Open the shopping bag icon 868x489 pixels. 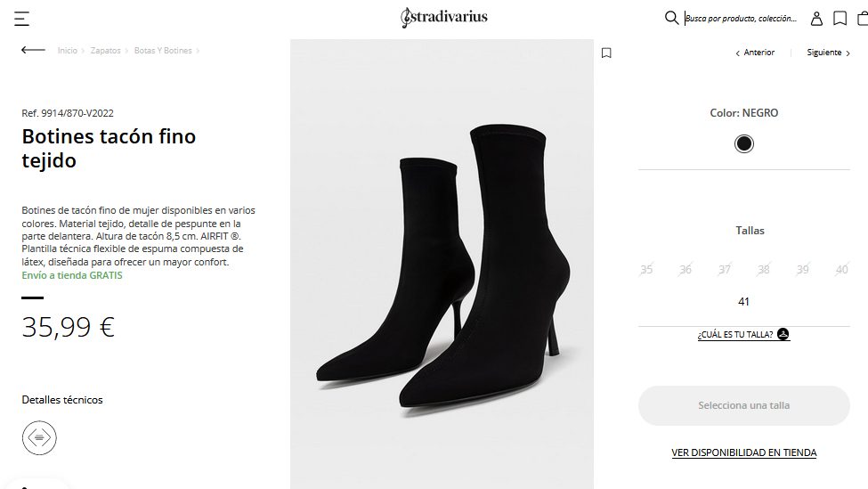pos(863,19)
